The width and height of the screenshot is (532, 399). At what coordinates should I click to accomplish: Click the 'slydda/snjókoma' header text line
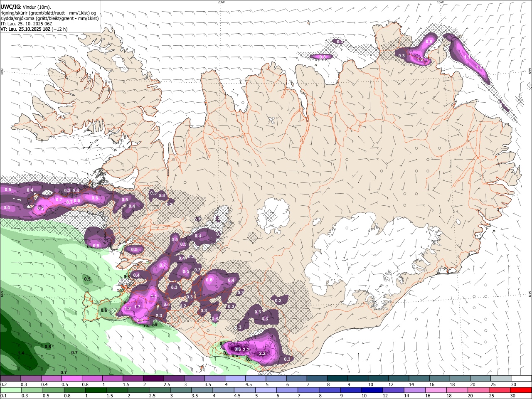click(49, 18)
